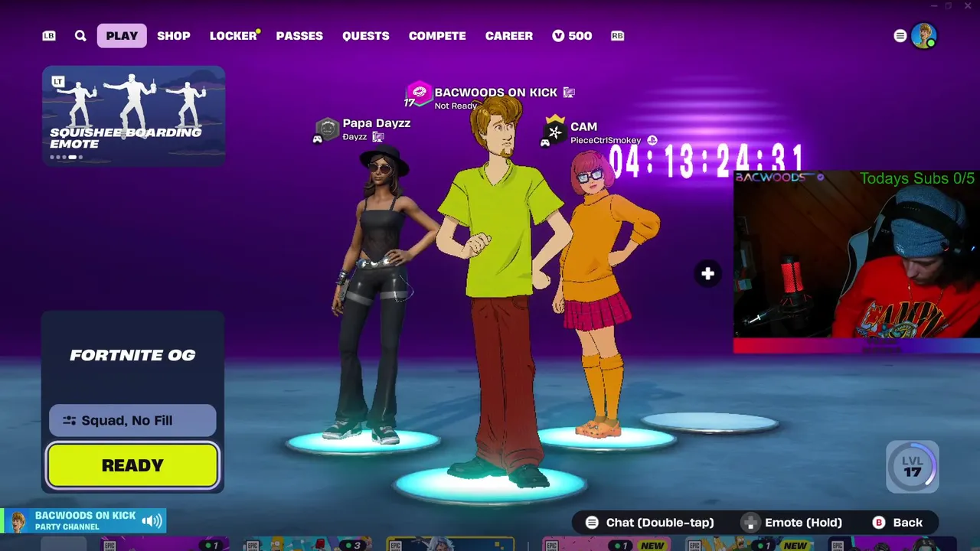
Task: Click the plus invite player slot
Action: pos(707,274)
